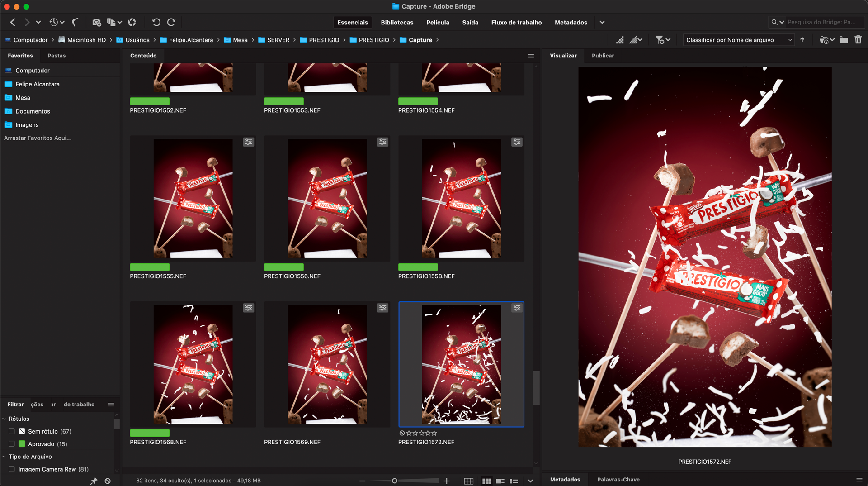Open the recent files clock menu
This screenshot has height=486, width=868.
(x=57, y=22)
